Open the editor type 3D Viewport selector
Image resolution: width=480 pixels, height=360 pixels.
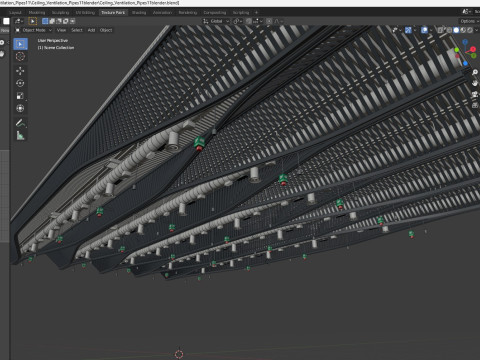point(19,21)
